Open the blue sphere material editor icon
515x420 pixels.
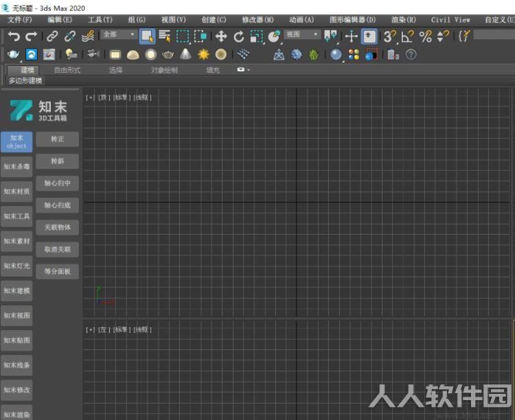[x=336, y=54]
